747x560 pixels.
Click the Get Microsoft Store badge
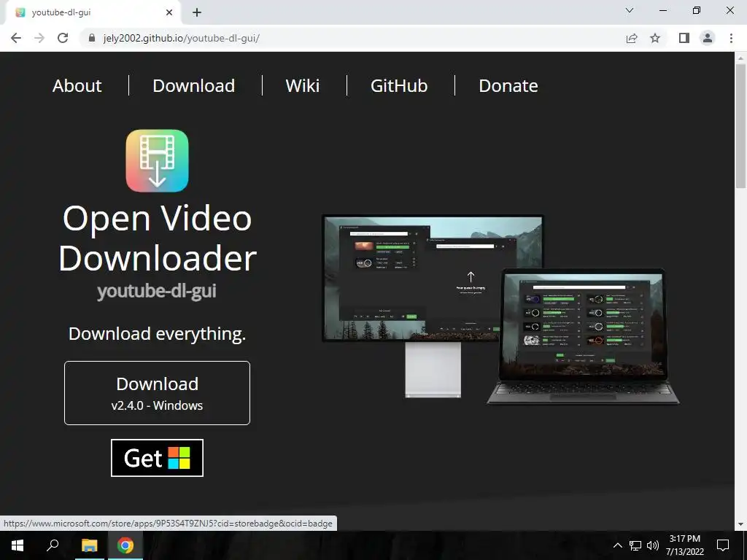(158, 458)
